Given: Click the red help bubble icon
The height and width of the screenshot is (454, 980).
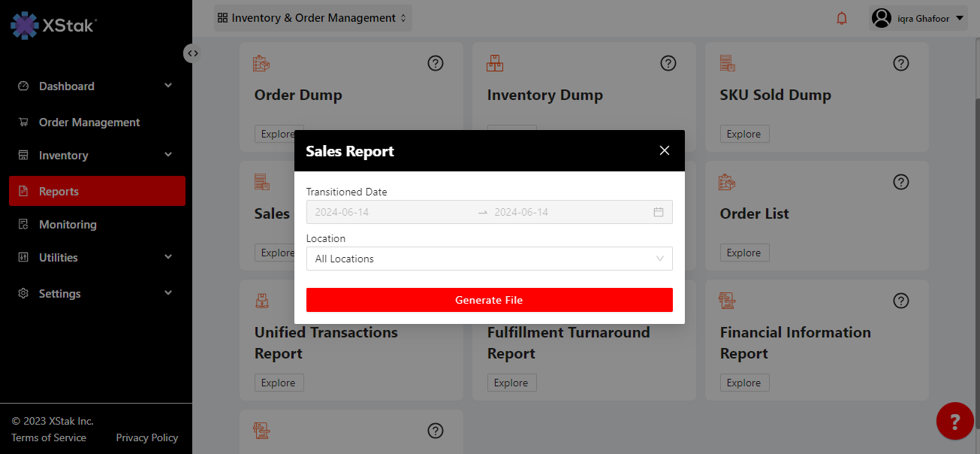Looking at the screenshot, I should (x=954, y=421).
